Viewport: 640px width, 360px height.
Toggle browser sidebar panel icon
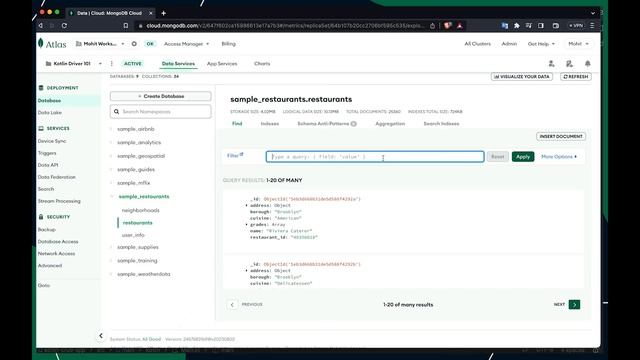(x=541, y=25)
